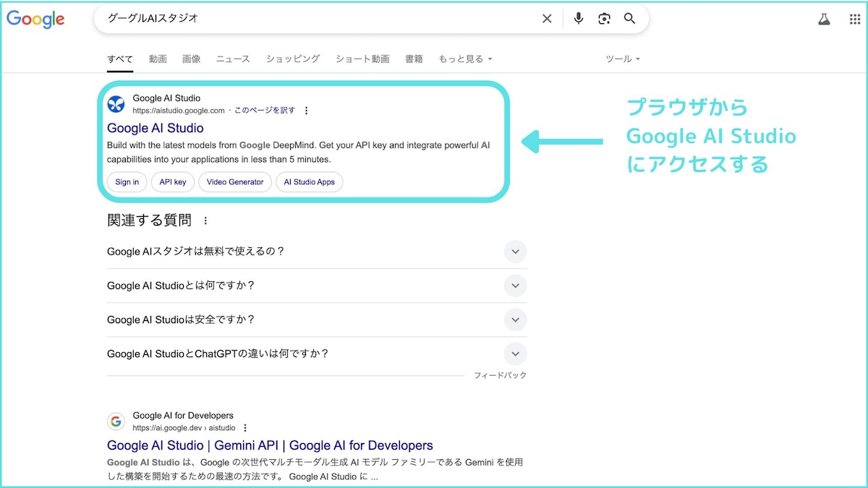Image resolution: width=868 pixels, height=488 pixels.
Task: Open Search Labs flask icon
Action: pos(824,20)
